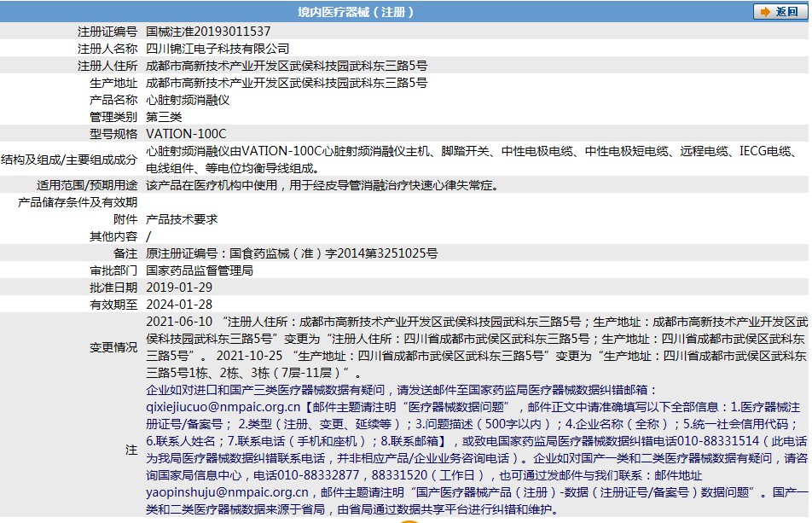Select info center phone 010-88332877
This screenshot has height=523, width=812.
[x=318, y=475]
